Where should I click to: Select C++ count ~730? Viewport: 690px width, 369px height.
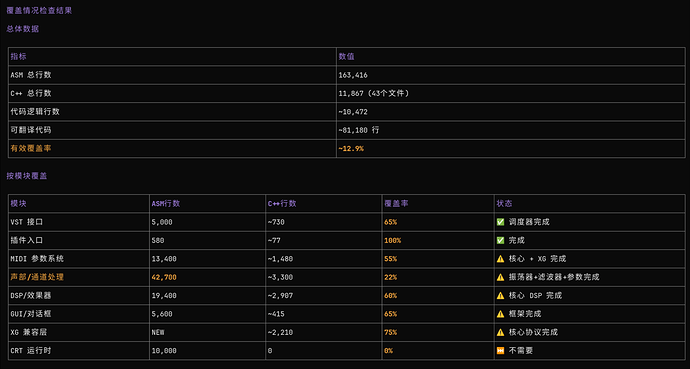click(x=276, y=223)
